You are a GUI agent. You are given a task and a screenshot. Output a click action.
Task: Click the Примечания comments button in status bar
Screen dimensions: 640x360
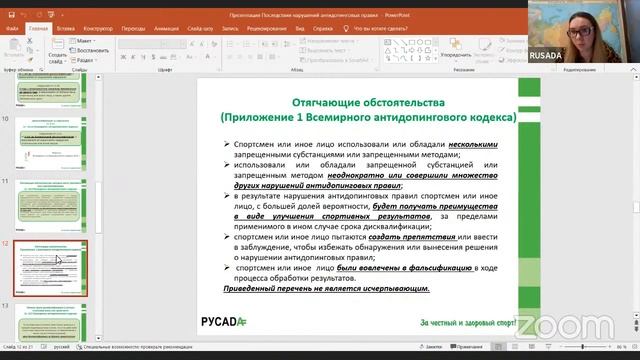[x=466, y=347]
